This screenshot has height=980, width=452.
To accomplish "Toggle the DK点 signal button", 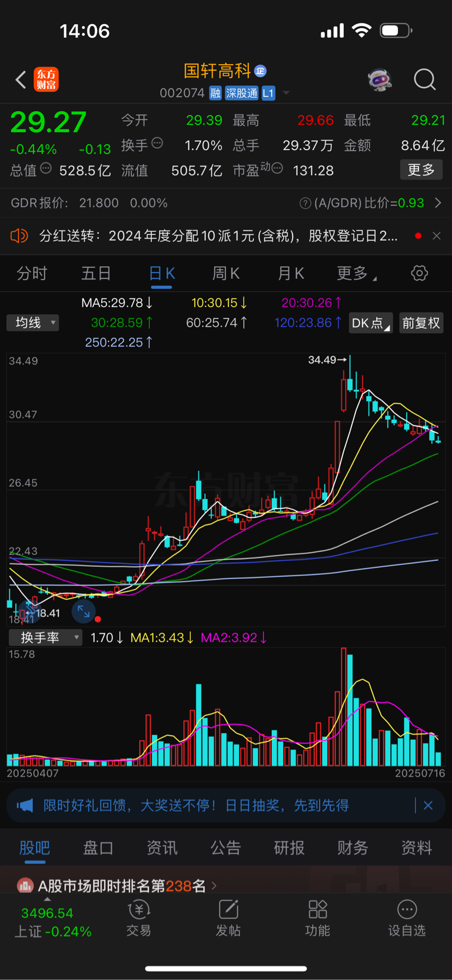I will pos(371,323).
